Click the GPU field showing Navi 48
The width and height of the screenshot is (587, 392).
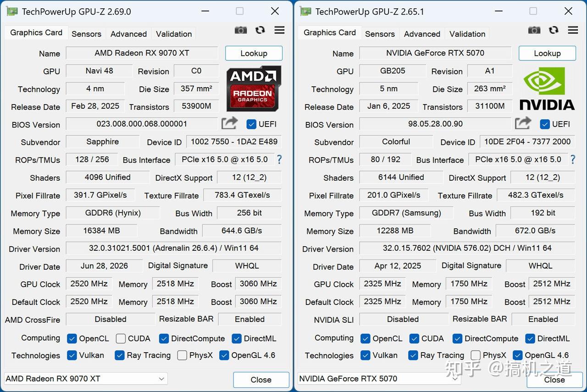[99, 71]
